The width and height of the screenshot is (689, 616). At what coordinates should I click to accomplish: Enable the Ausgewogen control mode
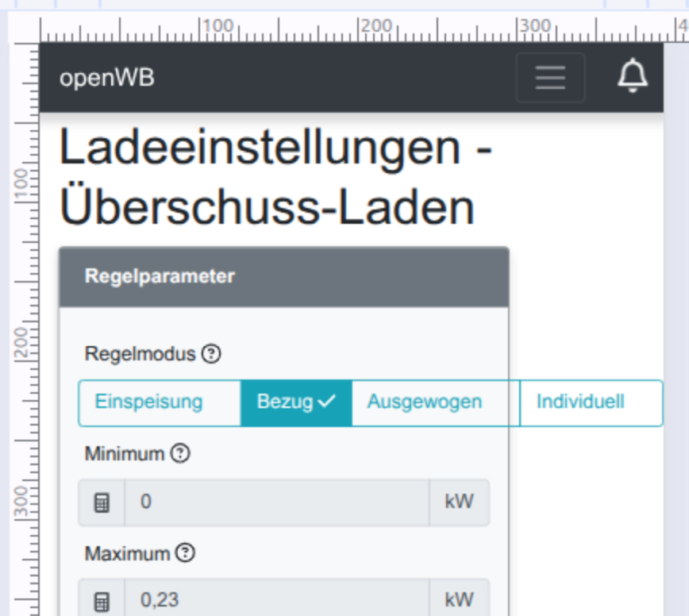(x=425, y=402)
